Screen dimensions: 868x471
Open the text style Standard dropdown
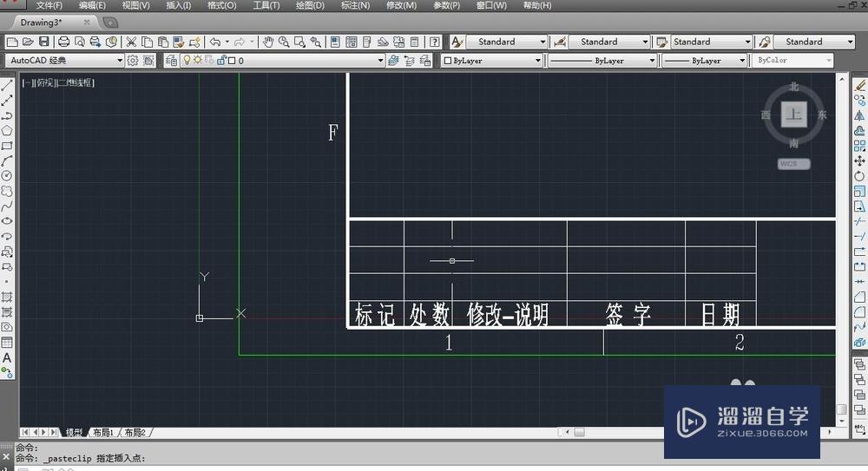[542, 42]
